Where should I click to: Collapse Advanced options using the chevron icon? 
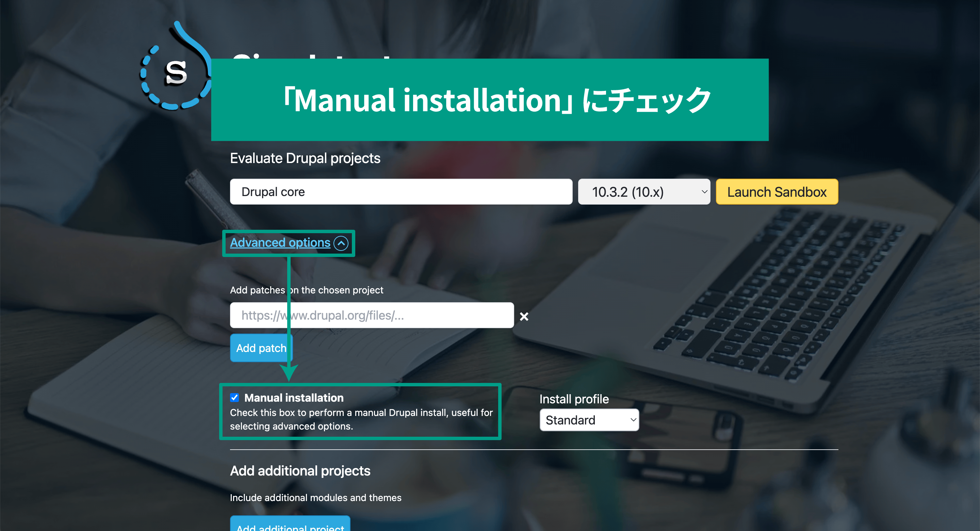pos(341,243)
